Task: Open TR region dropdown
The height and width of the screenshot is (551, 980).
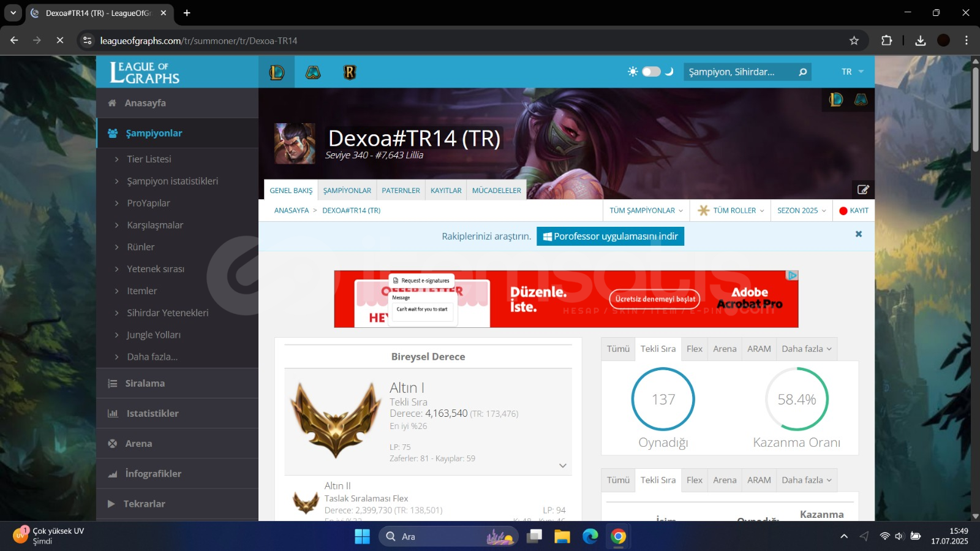Action: pyautogui.click(x=853, y=72)
